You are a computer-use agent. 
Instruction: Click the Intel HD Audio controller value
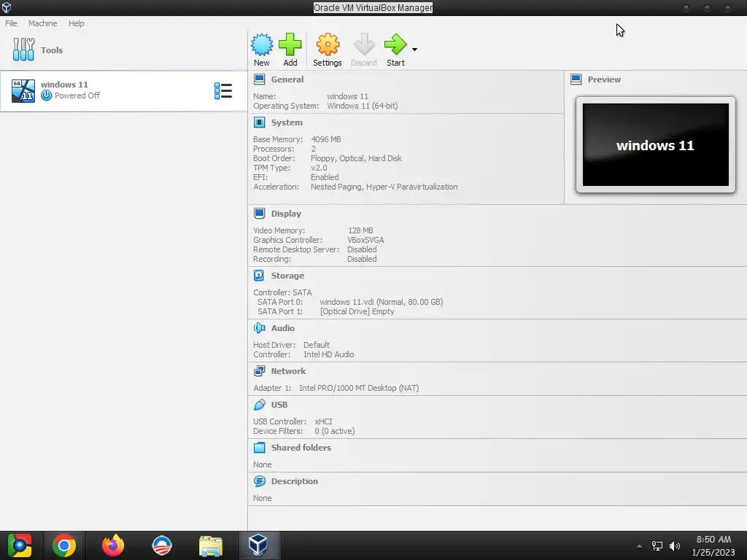(x=329, y=354)
